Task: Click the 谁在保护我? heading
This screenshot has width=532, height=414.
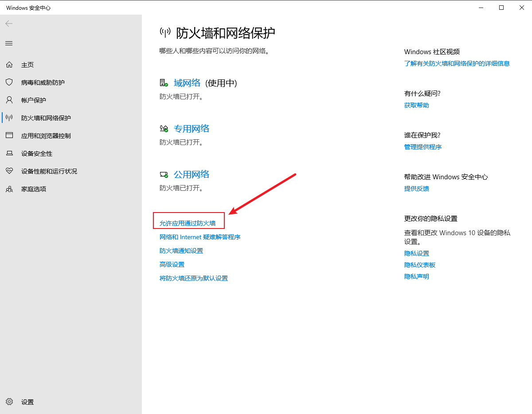Action: [x=422, y=135]
